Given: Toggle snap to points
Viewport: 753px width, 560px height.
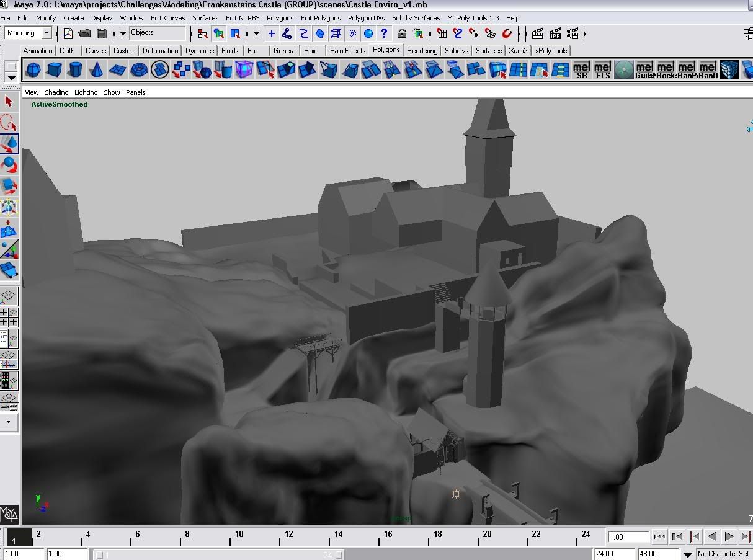Looking at the screenshot, I should coord(474,33).
